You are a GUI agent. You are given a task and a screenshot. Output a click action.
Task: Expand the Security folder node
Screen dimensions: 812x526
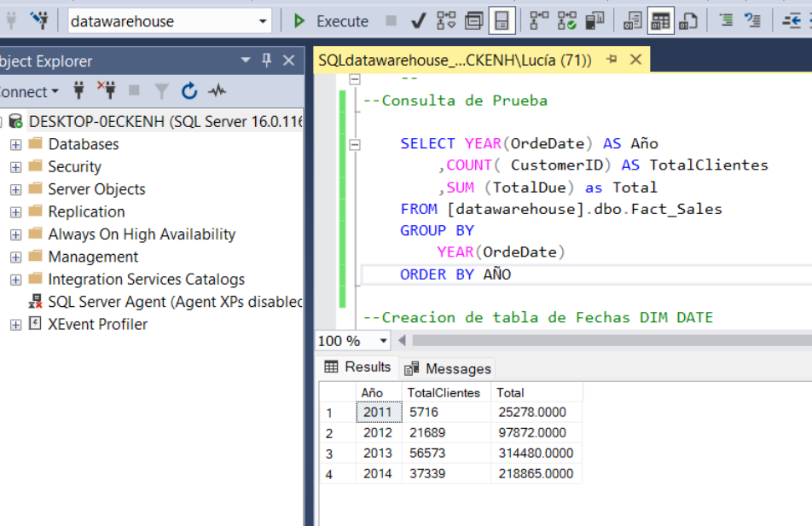[15, 167]
